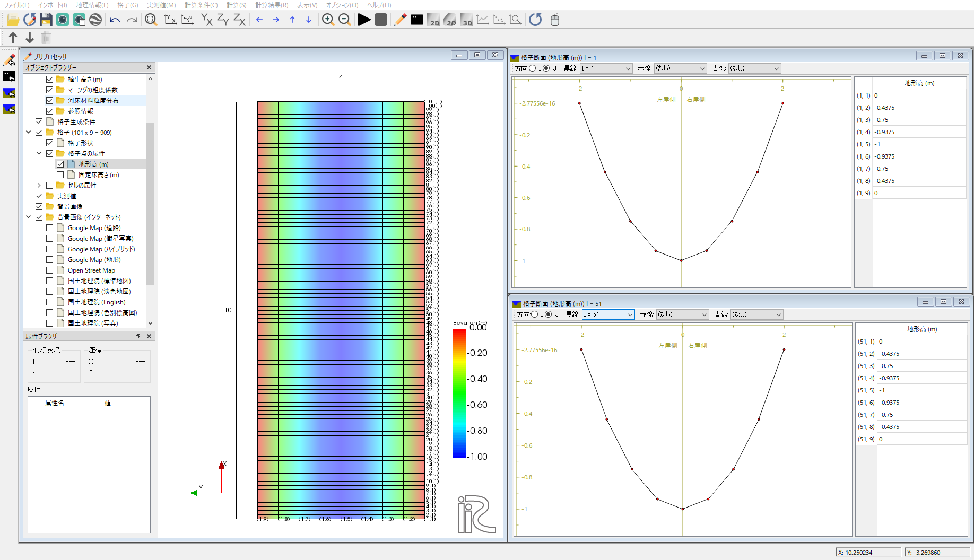Open the 格子(G) menu
Image resolution: width=974 pixels, height=560 pixels.
coord(127,5)
